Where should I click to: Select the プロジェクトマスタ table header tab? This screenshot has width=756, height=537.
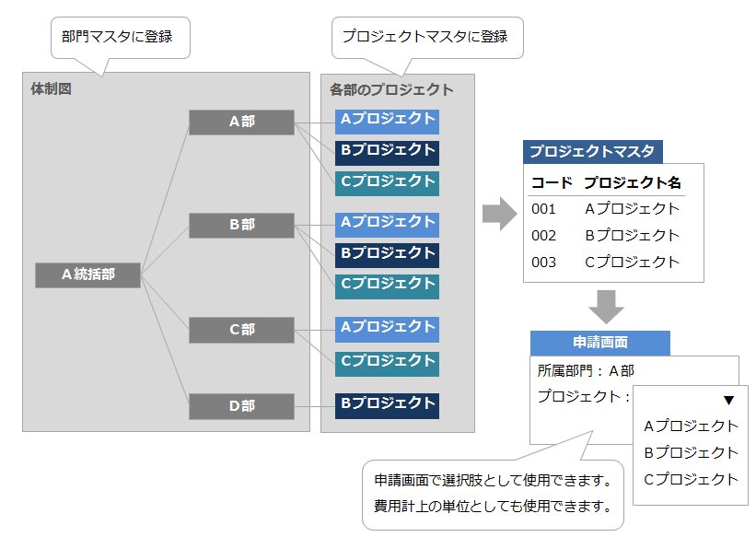(592, 152)
